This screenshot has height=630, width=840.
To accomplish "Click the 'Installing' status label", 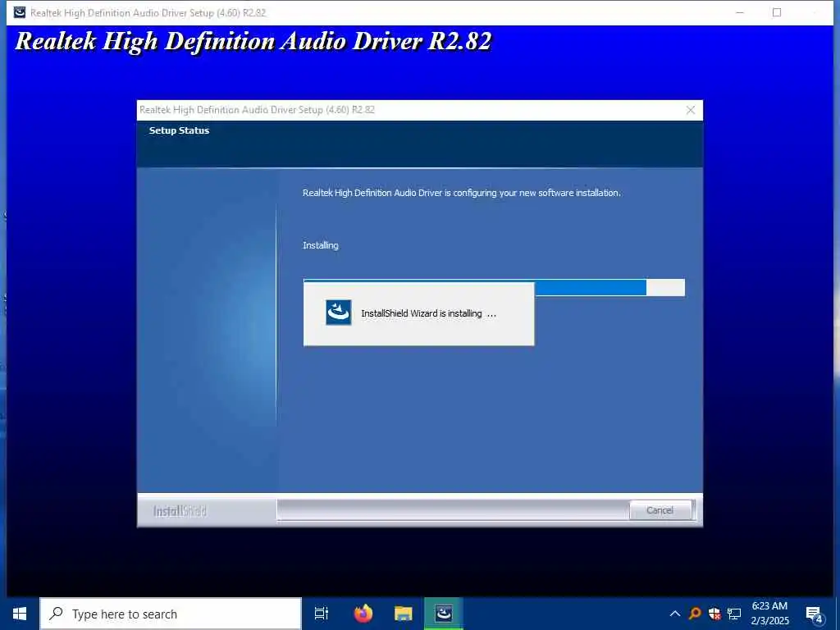I will [x=321, y=245].
